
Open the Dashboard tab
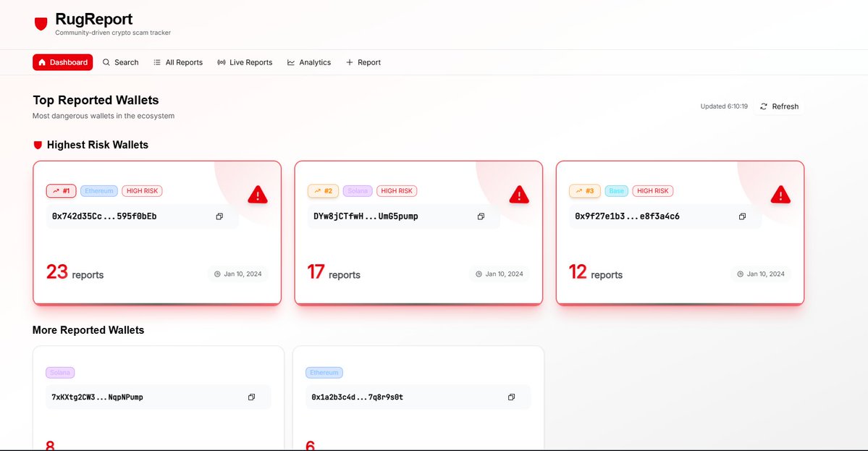(62, 62)
